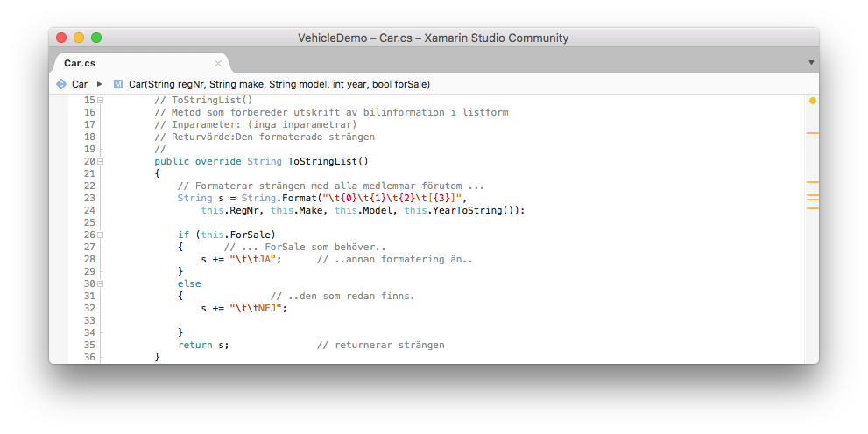
Task: Jump to the topmost orange warning marker in scrollbar
Action: point(812,133)
